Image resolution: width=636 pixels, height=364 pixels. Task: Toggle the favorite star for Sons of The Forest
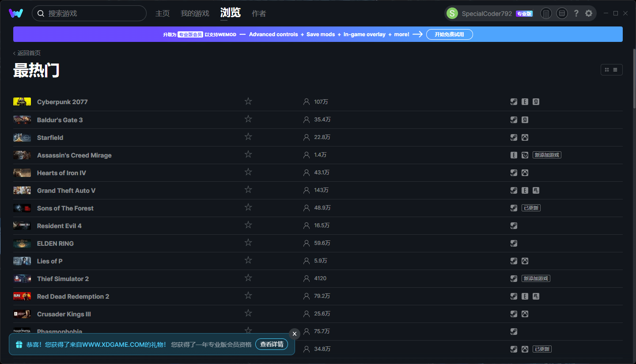tap(248, 207)
